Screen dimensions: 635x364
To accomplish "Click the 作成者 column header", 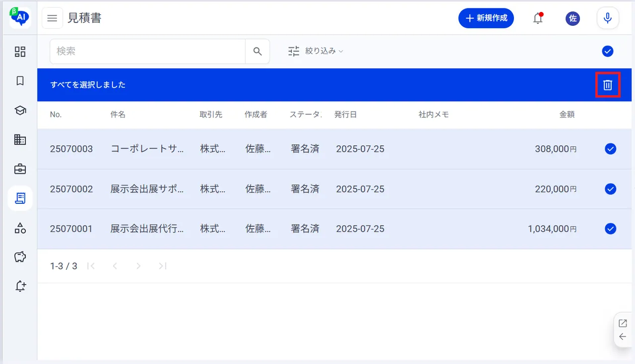I will pos(256,115).
